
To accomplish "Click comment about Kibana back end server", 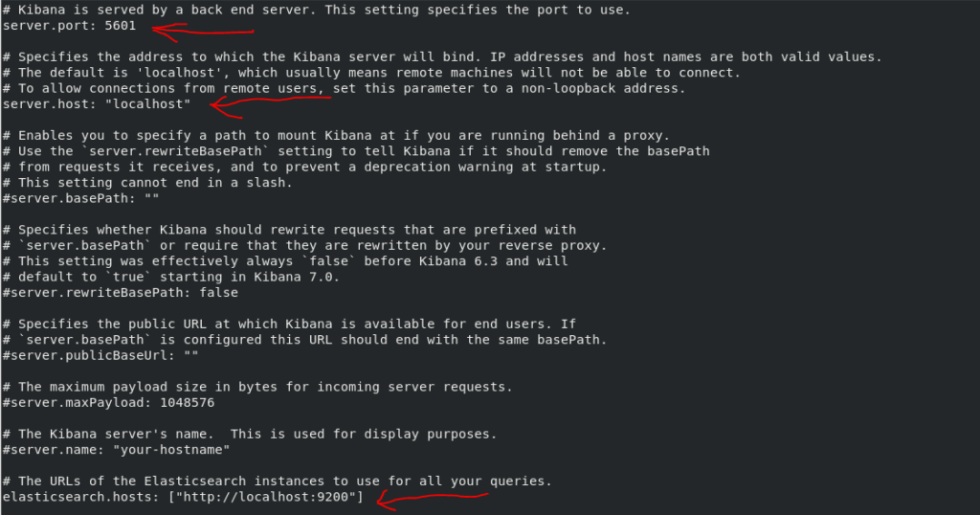I will pyautogui.click(x=317, y=10).
